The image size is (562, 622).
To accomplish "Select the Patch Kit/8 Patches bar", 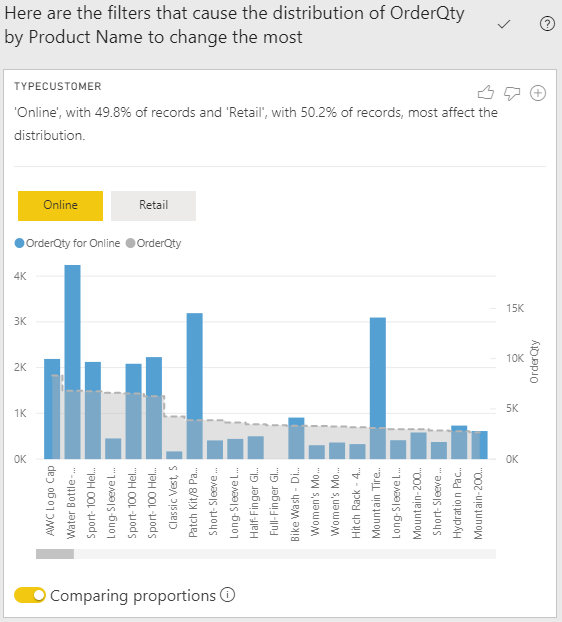I will (195, 386).
